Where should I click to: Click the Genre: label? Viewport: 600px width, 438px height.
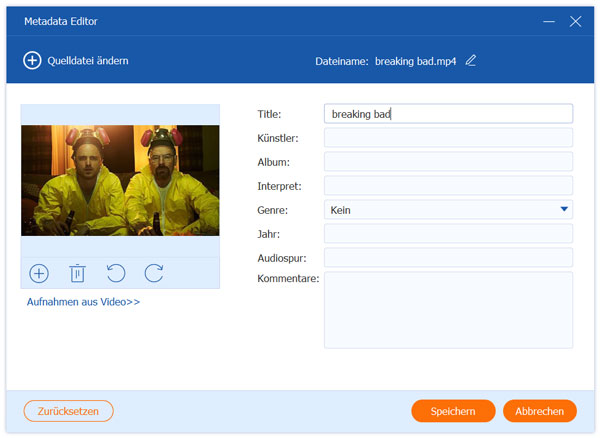[272, 210]
